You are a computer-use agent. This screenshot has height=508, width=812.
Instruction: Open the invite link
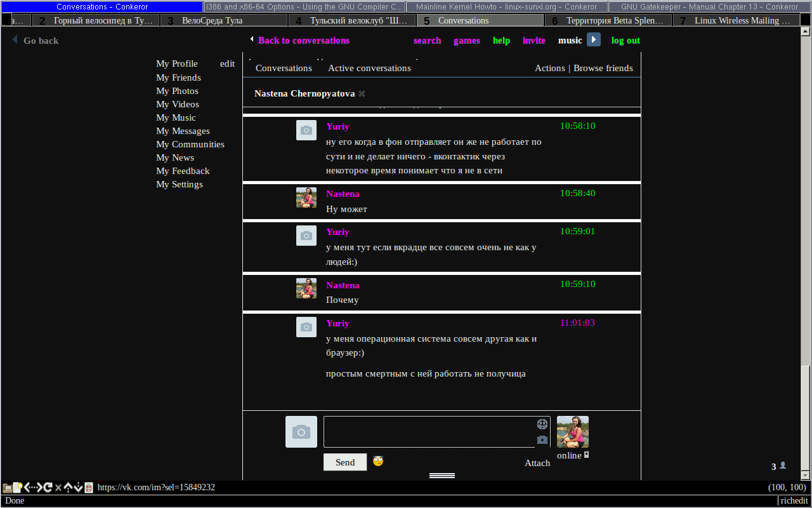(534, 40)
